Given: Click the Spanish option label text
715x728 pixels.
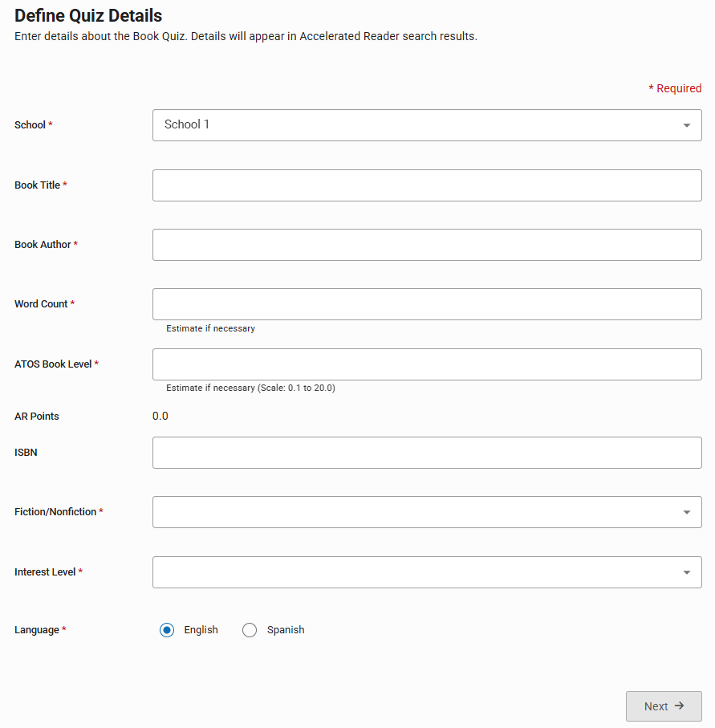Looking at the screenshot, I should coord(286,630).
